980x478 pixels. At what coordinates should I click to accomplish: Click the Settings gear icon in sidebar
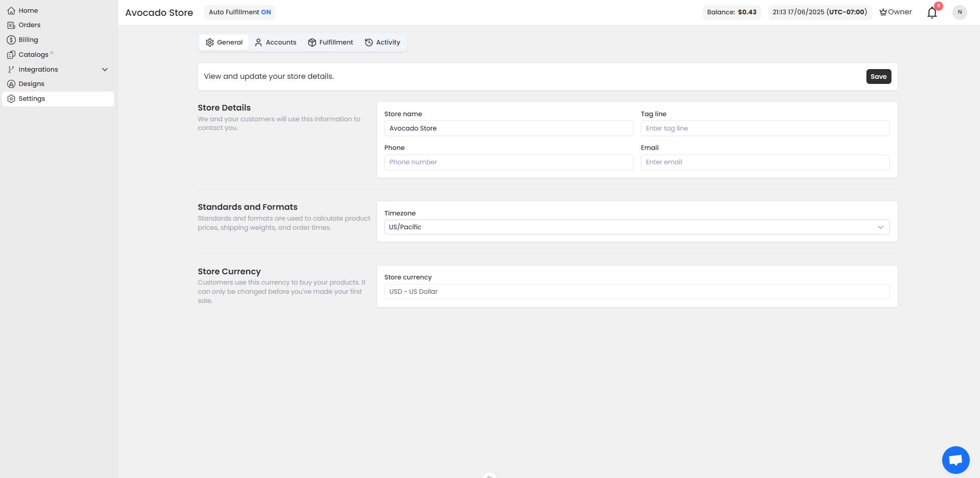pos(11,99)
